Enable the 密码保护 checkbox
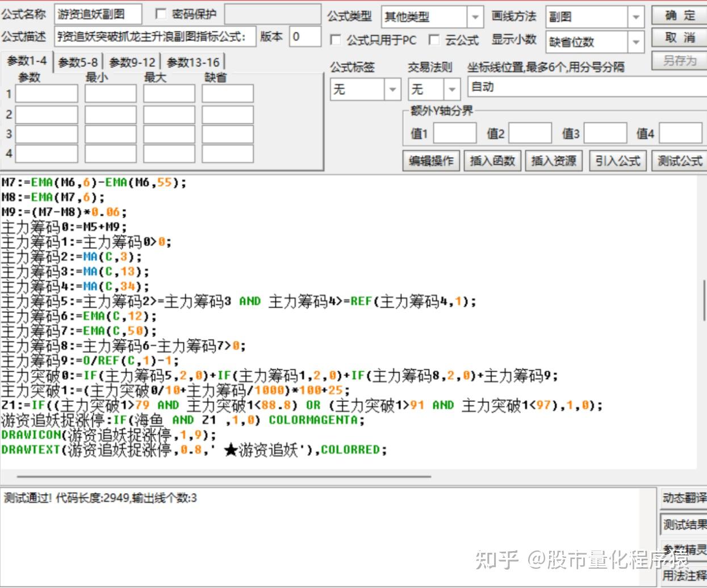The height and width of the screenshot is (588, 707). (161, 14)
